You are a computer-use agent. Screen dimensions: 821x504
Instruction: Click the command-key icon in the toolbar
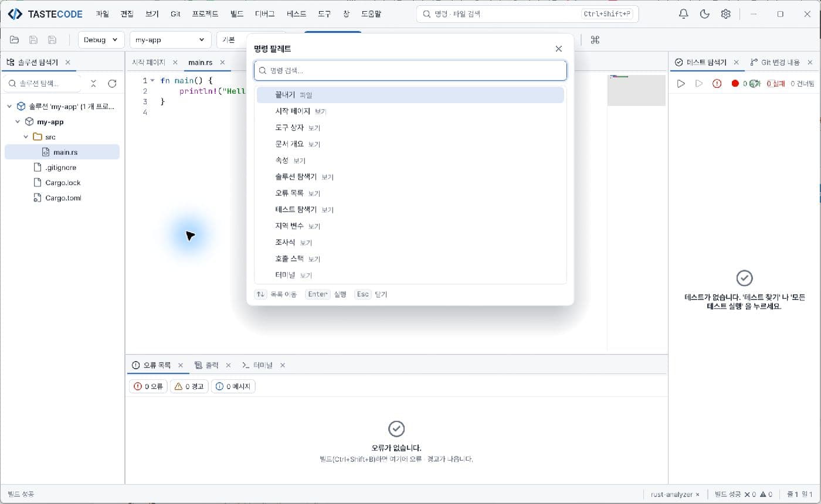[x=595, y=40]
